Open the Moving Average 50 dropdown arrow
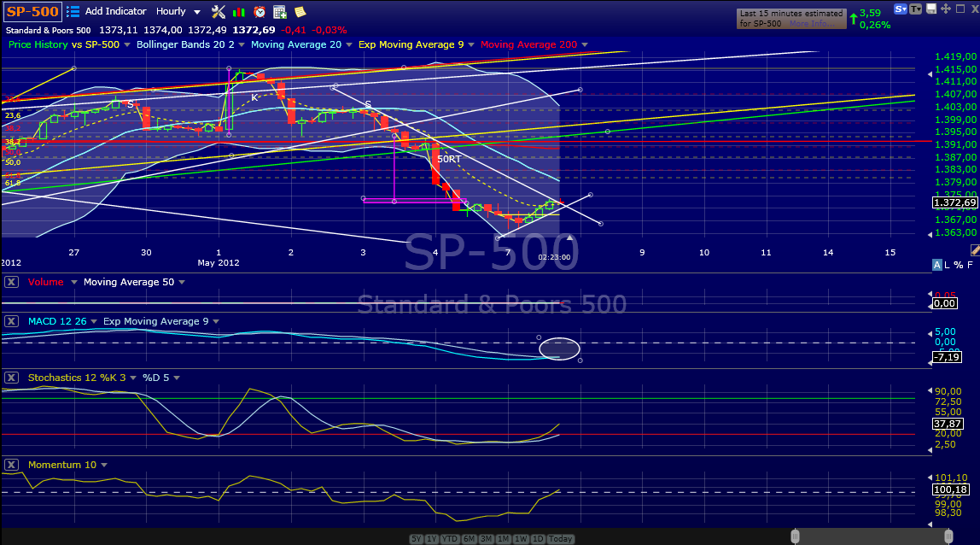 [182, 282]
